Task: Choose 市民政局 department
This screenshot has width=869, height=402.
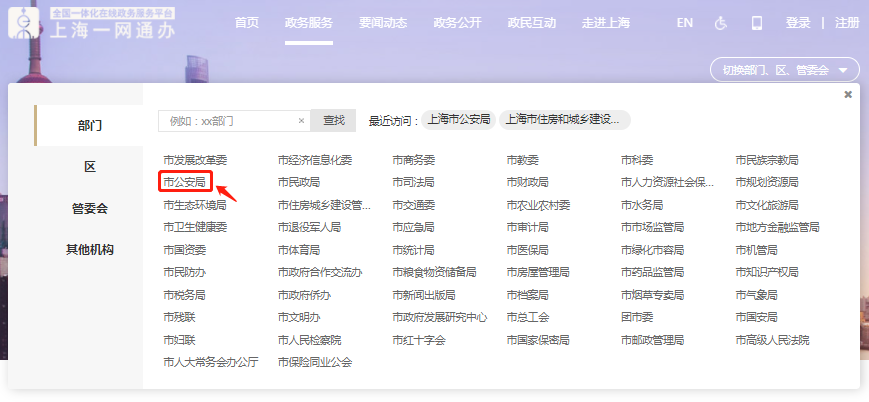Action: 299,182
